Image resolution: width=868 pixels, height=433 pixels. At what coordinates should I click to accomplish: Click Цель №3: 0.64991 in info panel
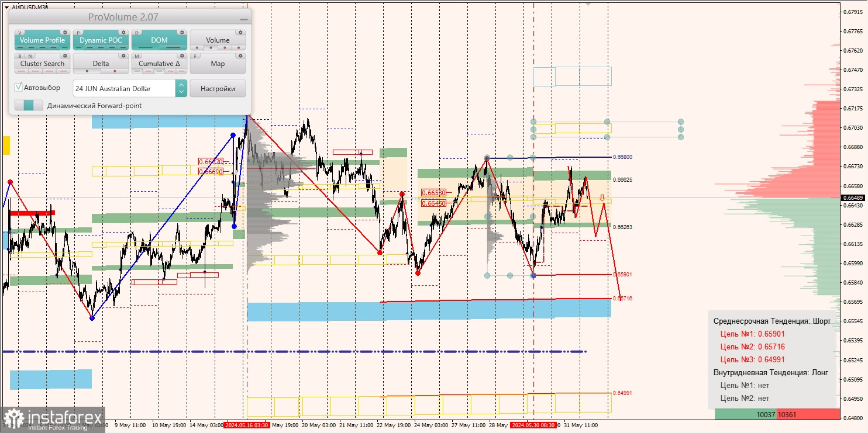(x=752, y=360)
